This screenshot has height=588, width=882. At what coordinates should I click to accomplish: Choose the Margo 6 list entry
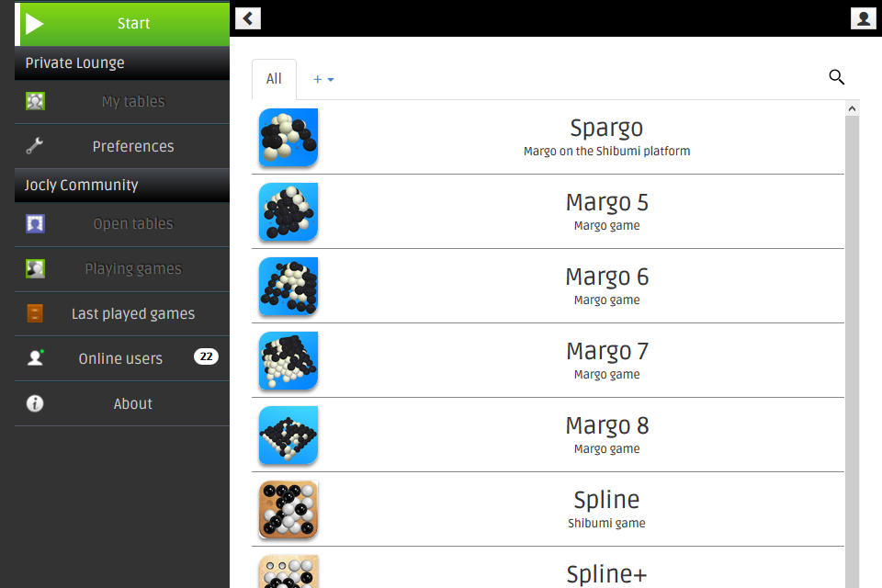(548, 286)
